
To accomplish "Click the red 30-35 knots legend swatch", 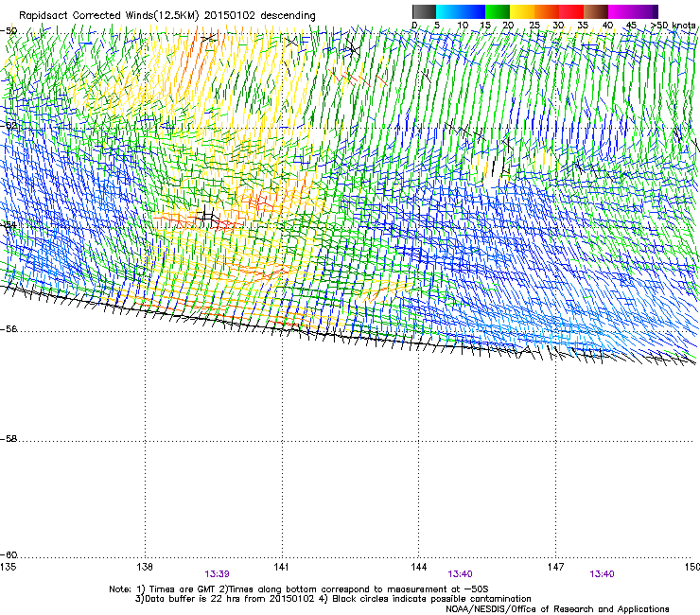I will [x=571, y=11].
